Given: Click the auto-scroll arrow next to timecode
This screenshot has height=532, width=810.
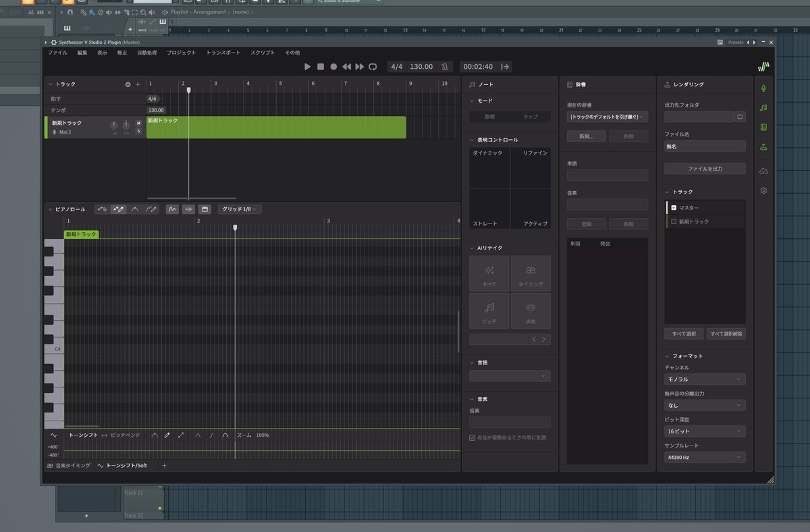Looking at the screenshot, I should (505, 67).
